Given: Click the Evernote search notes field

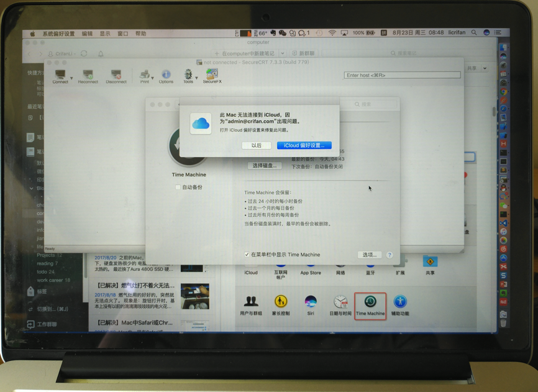Looking at the screenshot, I should click(406, 53).
